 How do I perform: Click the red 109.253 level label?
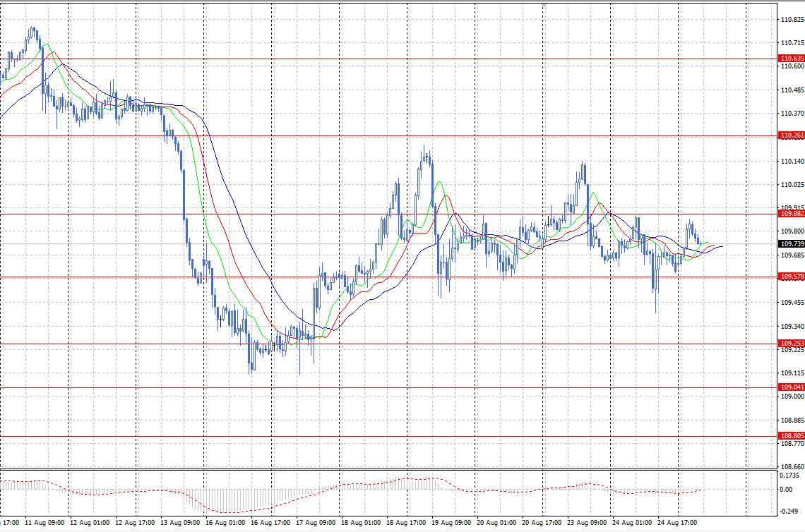pyautogui.click(x=792, y=343)
